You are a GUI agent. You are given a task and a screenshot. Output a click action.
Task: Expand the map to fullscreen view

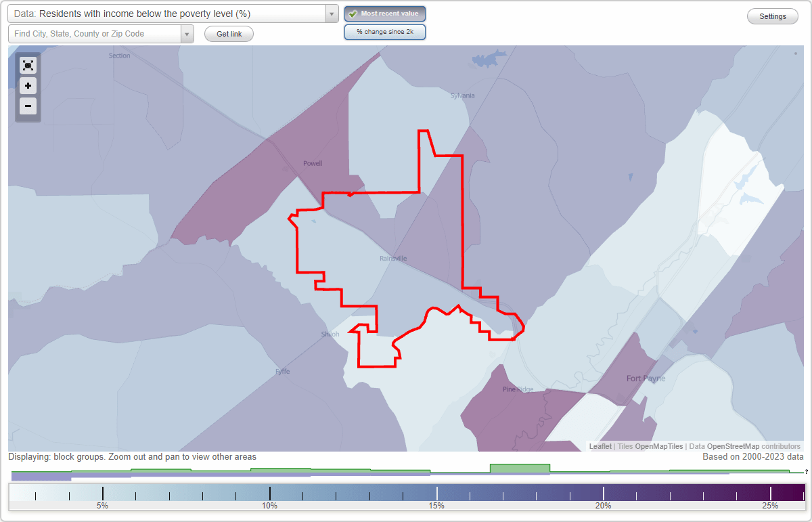click(28, 65)
